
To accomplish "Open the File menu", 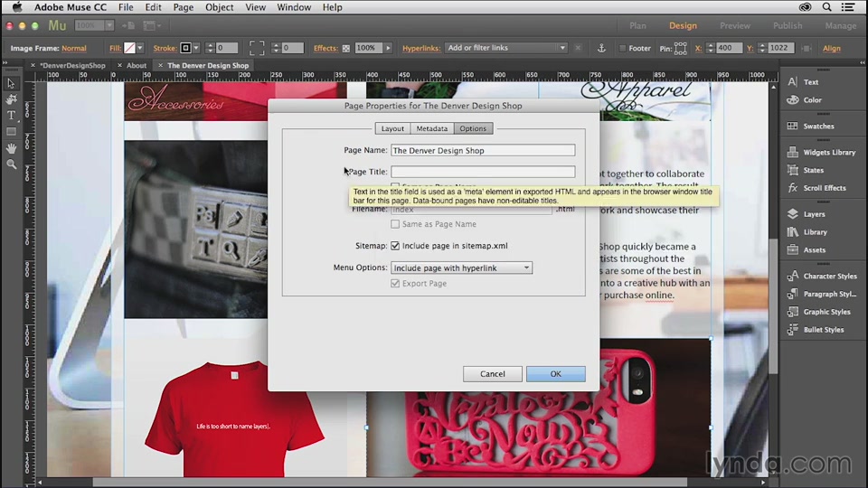I will pos(126,7).
